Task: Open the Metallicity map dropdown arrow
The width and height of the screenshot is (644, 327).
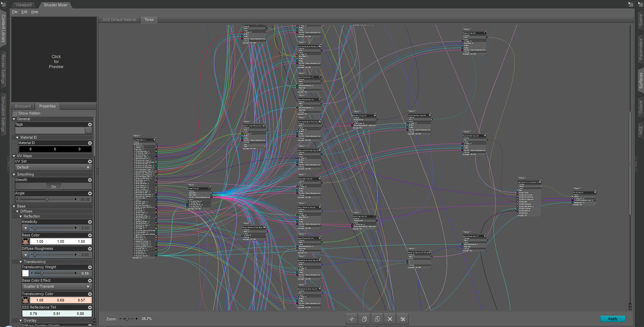Action: click(26, 228)
